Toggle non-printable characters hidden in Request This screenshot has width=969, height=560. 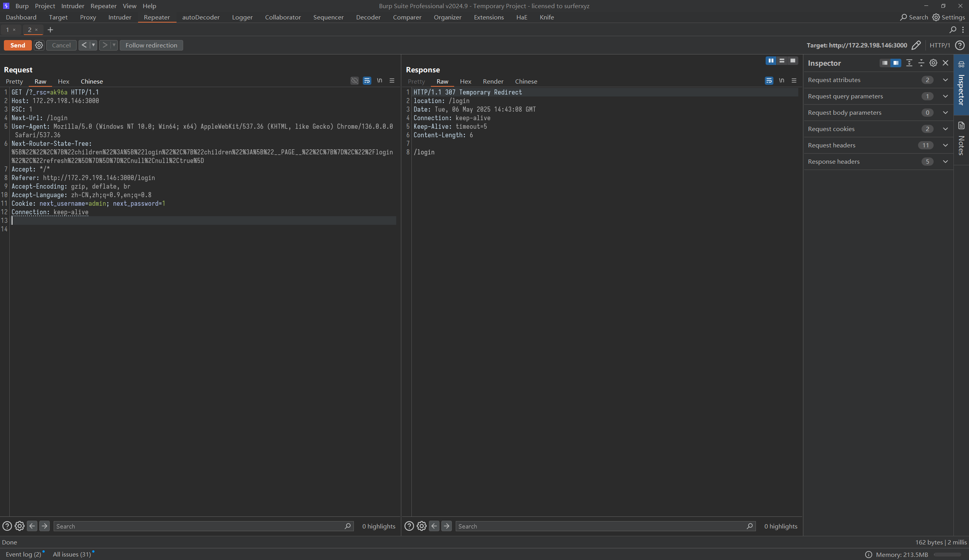click(354, 80)
